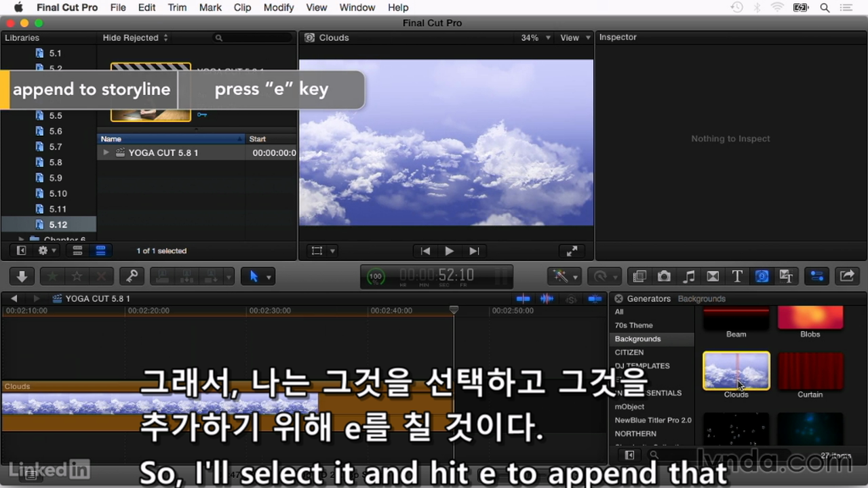
Task: Open the Music and Sound browser note icon
Action: pyautogui.click(x=688, y=276)
